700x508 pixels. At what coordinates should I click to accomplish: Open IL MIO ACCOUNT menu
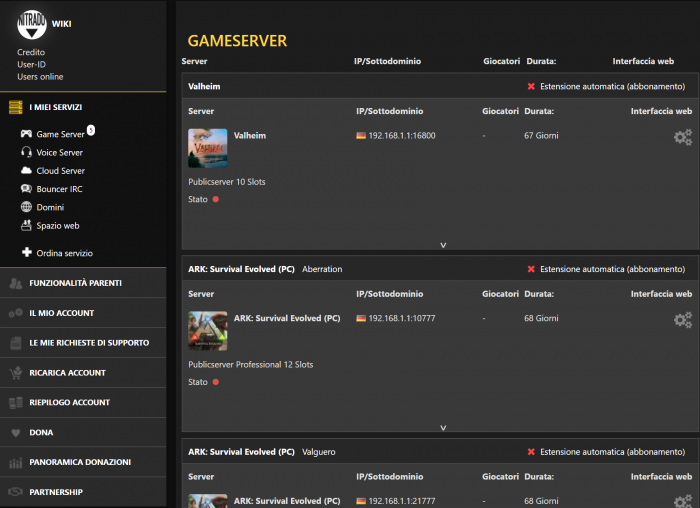[x=62, y=313]
